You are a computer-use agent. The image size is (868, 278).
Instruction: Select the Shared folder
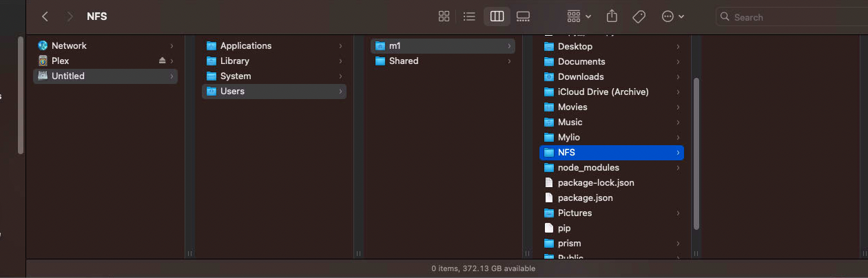[403, 61]
